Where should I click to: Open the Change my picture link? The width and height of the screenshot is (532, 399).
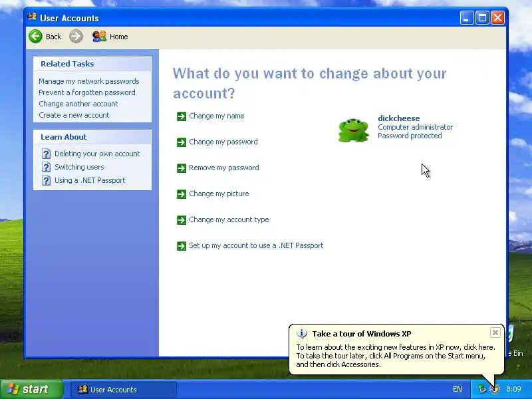click(219, 194)
